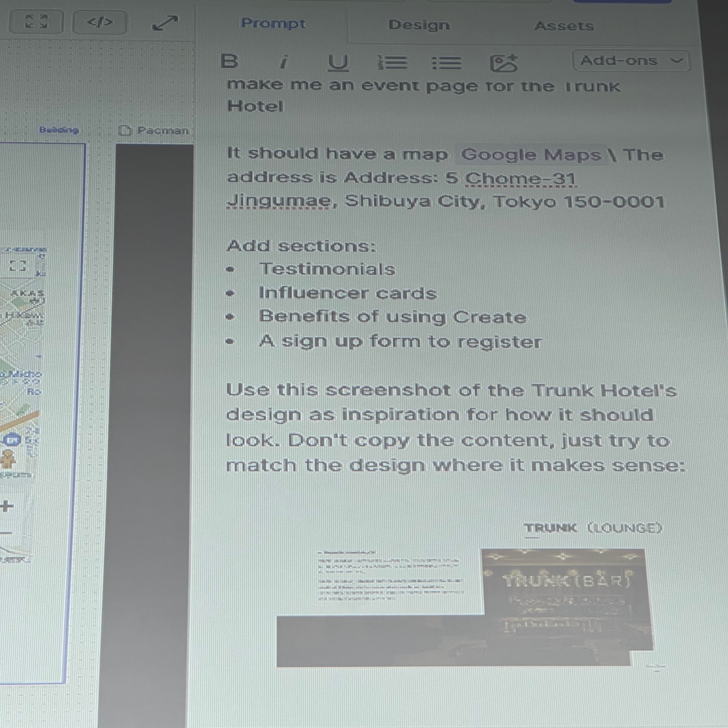The image size is (728, 728).
Task: Add an image to the prompt
Action: point(504,63)
